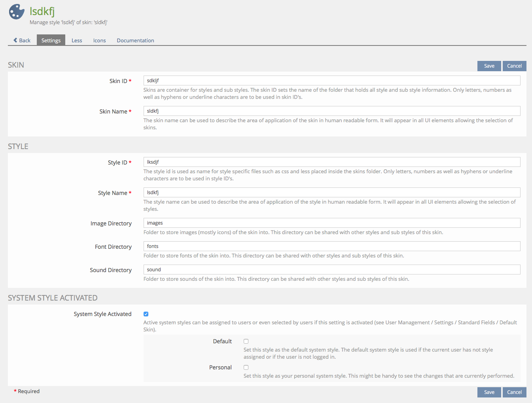The width and height of the screenshot is (532, 403).
Task: Open the Icons tab
Action: pyautogui.click(x=99, y=40)
